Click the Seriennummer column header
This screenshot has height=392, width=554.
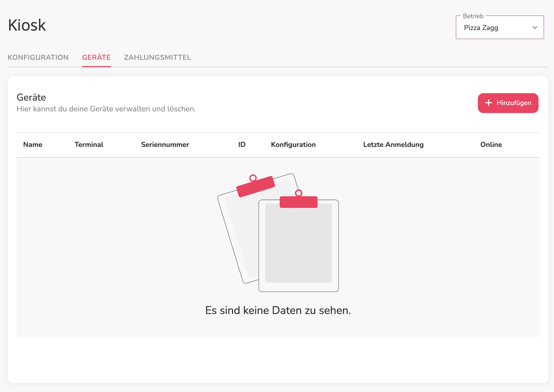tap(165, 144)
